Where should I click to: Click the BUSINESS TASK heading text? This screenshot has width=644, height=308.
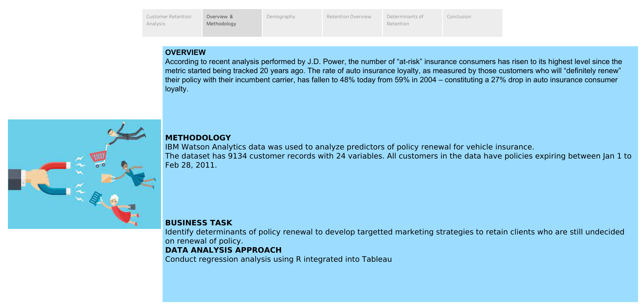click(x=199, y=223)
